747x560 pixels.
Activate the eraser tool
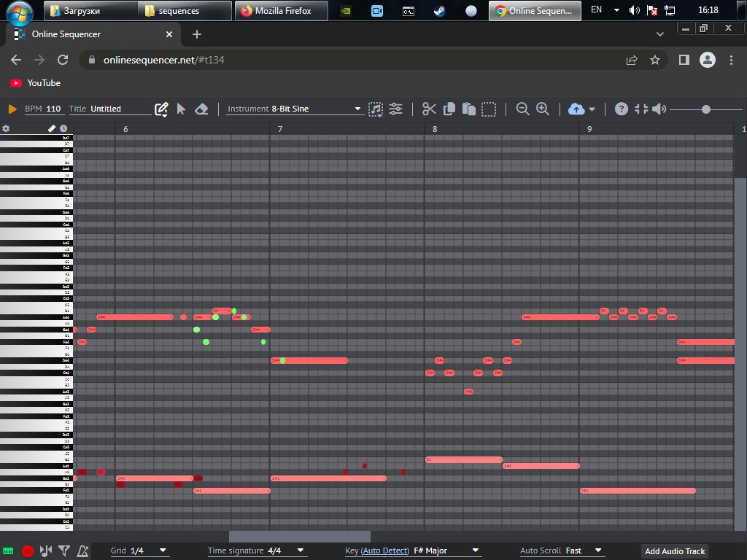tap(201, 109)
